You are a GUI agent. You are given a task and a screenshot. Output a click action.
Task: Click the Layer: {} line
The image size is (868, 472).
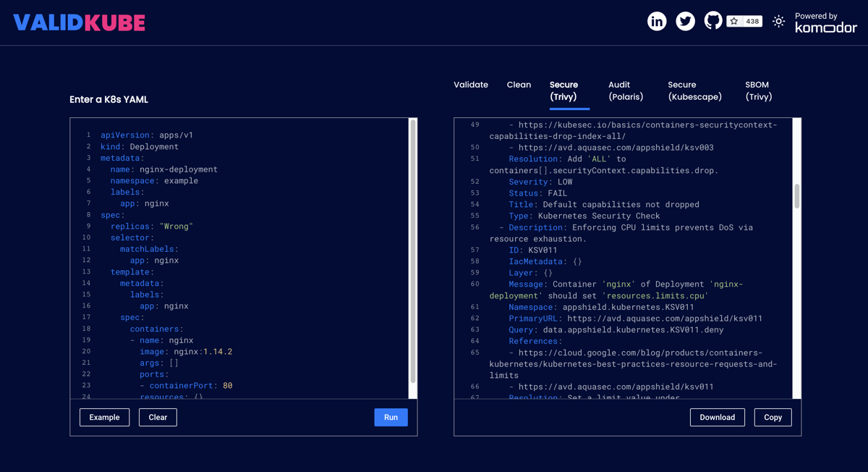(x=531, y=273)
